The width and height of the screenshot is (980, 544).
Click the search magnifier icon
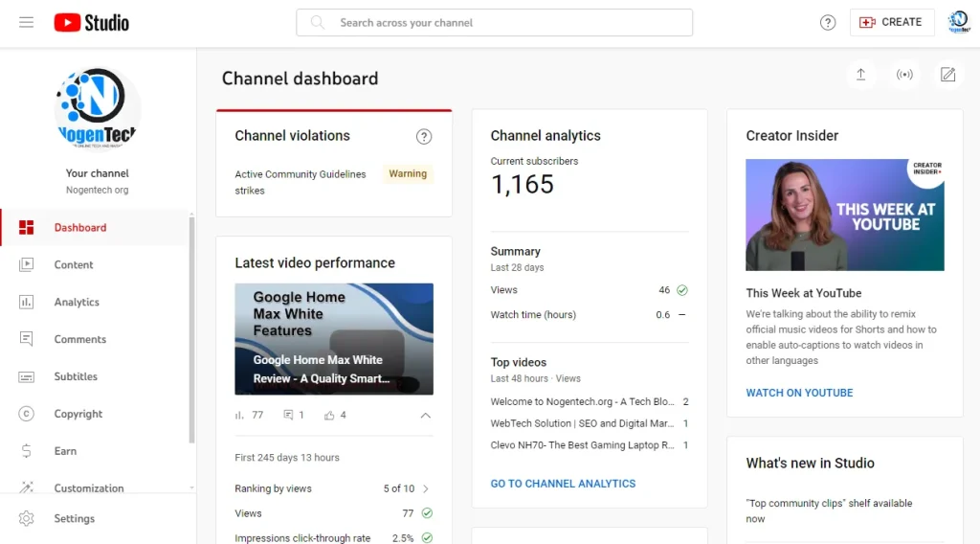pos(318,23)
